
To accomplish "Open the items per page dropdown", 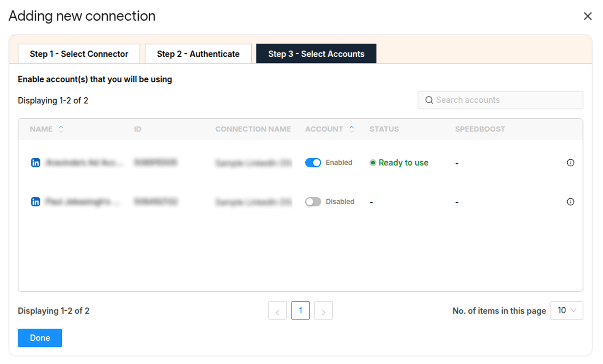I will click(x=567, y=310).
